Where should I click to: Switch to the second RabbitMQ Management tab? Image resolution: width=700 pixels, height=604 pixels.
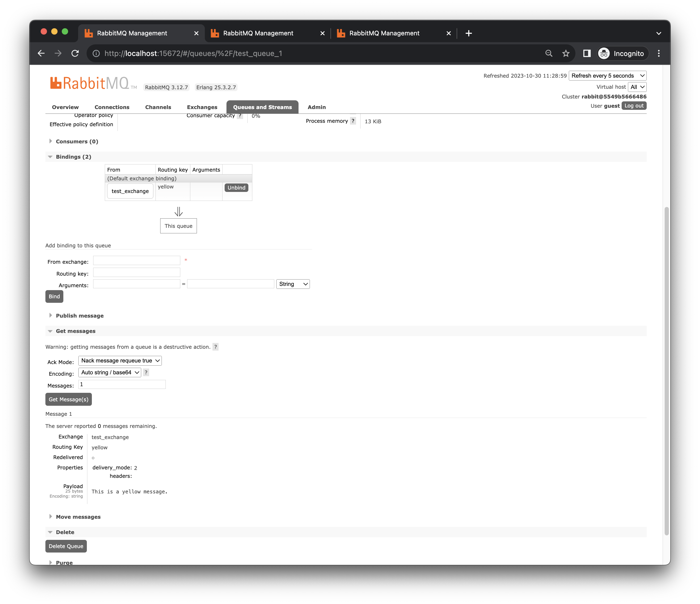(x=259, y=33)
